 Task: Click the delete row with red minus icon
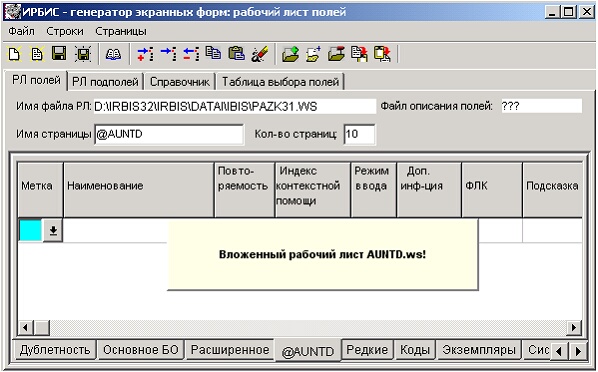(x=191, y=54)
